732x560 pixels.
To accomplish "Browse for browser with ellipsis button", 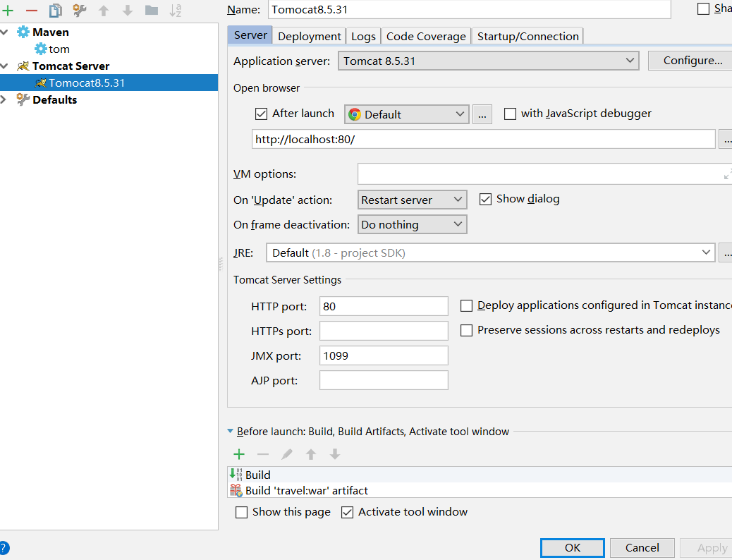I will pos(482,114).
